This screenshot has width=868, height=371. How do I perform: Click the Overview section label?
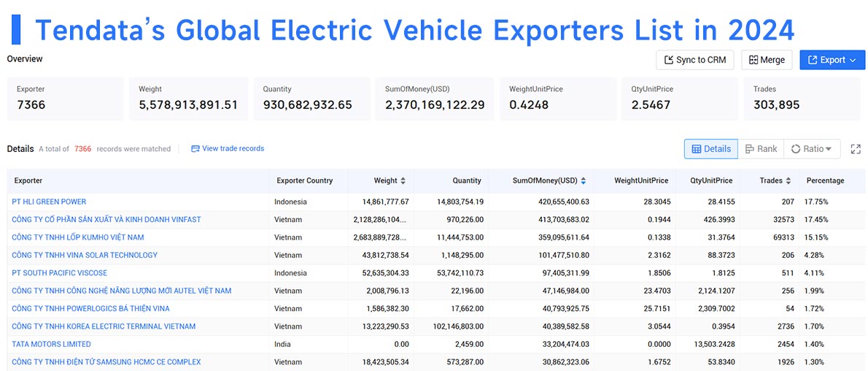[x=25, y=58]
